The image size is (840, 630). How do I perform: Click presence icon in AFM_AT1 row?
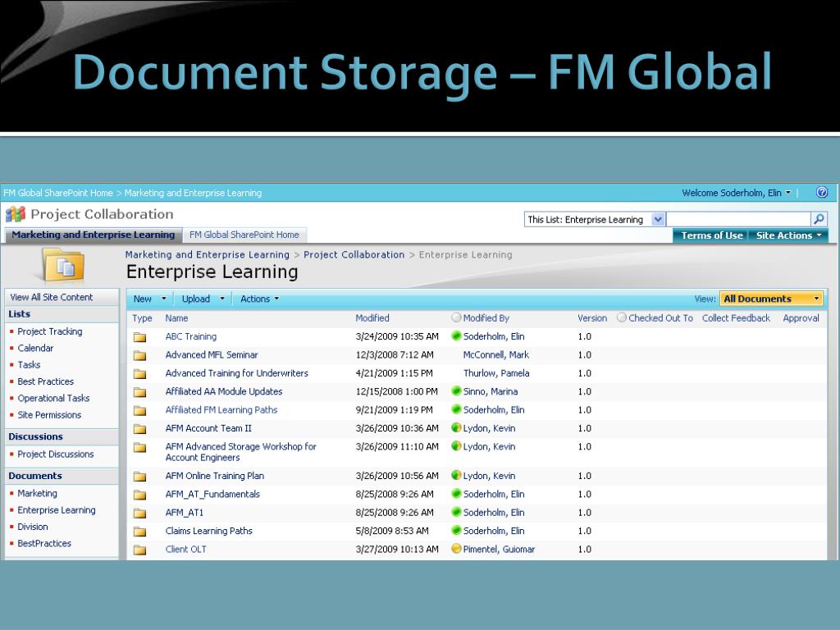(456, 512)
